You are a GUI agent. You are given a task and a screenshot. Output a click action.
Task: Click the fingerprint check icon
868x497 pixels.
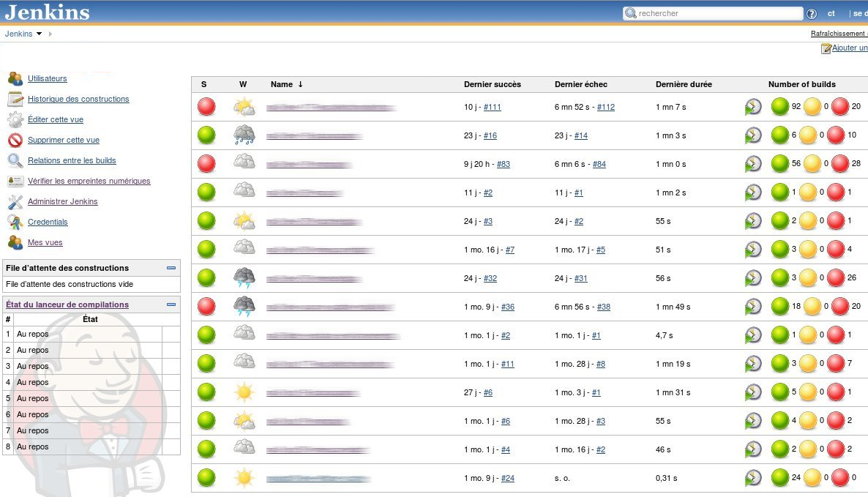click(15, 181)
